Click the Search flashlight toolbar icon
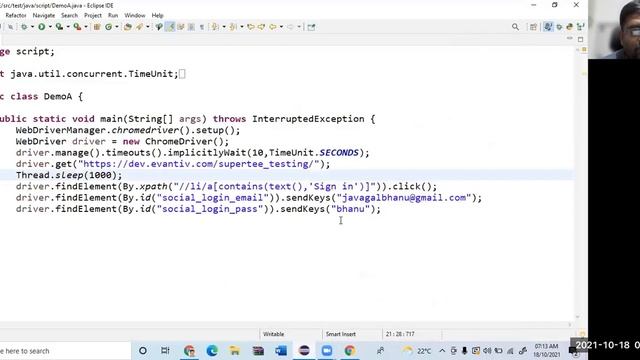640x360 pixels. [159, 27]
